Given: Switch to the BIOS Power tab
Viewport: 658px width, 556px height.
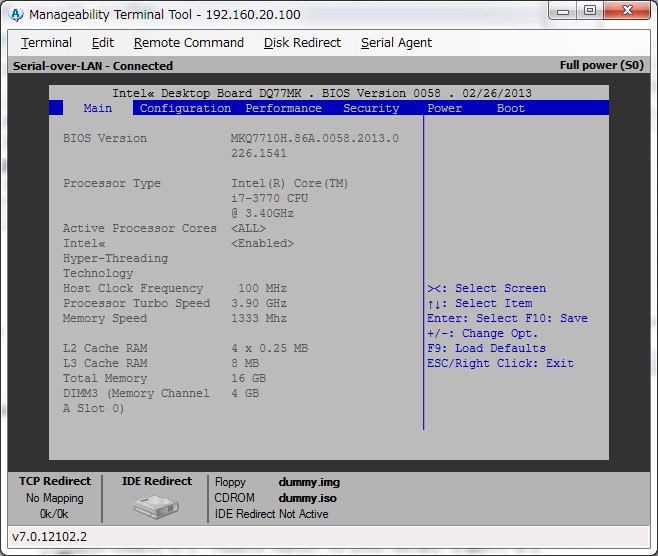Looking at the screenshot, I should point(444,108).
